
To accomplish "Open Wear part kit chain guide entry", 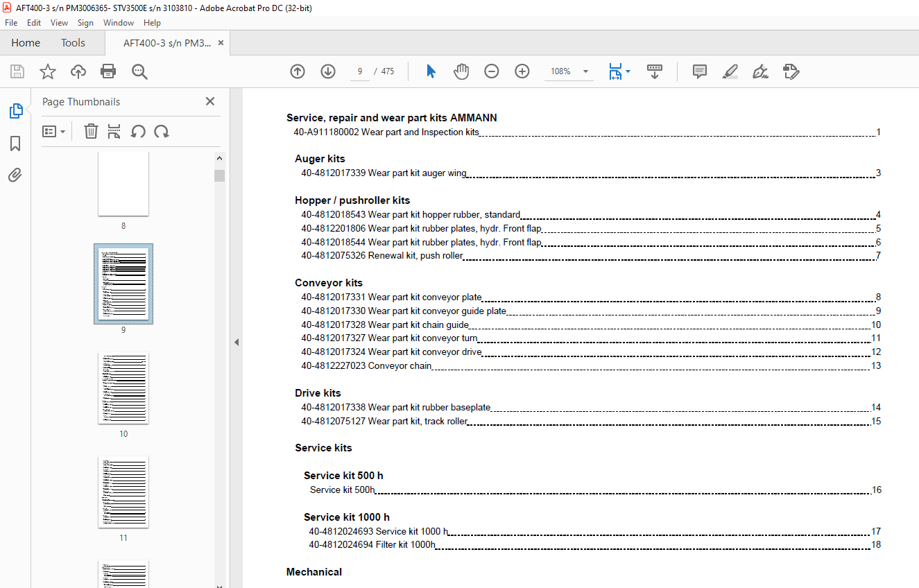I will 591,325.
